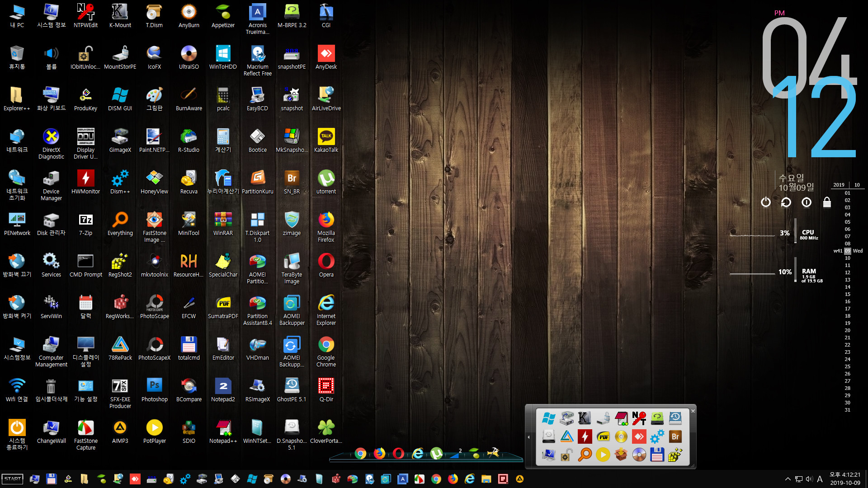Launch Opera desktop icon
The height and width of the screenshot is (488, 868).
[x=326, y=265]
